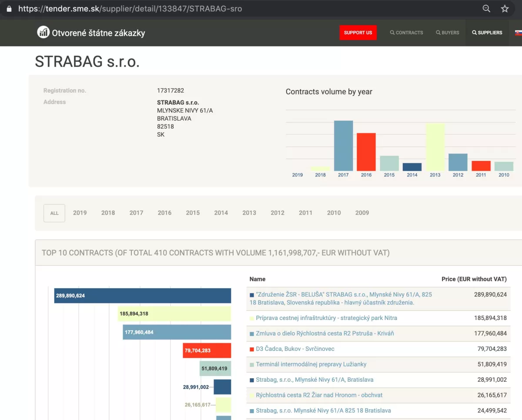Image resolution: width=522 pixels, height=420 pixels.
Task: Open Terminál intermodálnej prepravy Lužianky link
Action: click(x=311, y=364)
